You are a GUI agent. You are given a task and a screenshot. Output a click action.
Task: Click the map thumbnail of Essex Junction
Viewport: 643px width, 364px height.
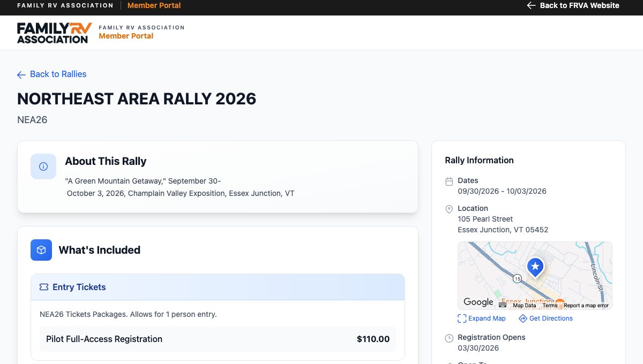coord(535,276)
